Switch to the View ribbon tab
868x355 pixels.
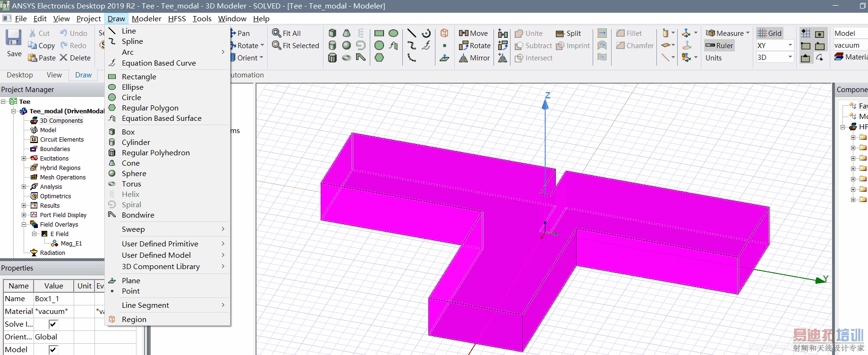click(x=54, y=75)
